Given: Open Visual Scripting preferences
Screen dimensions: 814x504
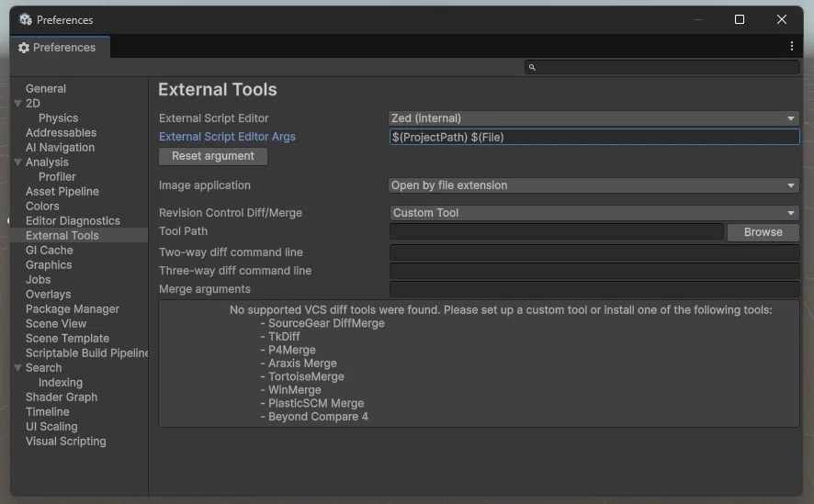Looking at the screenshot, I should point(66,442).
